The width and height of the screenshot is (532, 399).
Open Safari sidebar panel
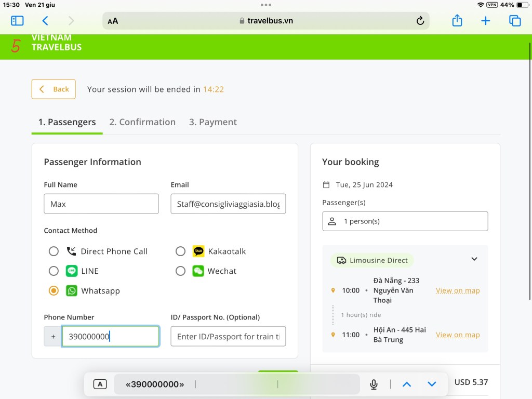tap(17, 21)
